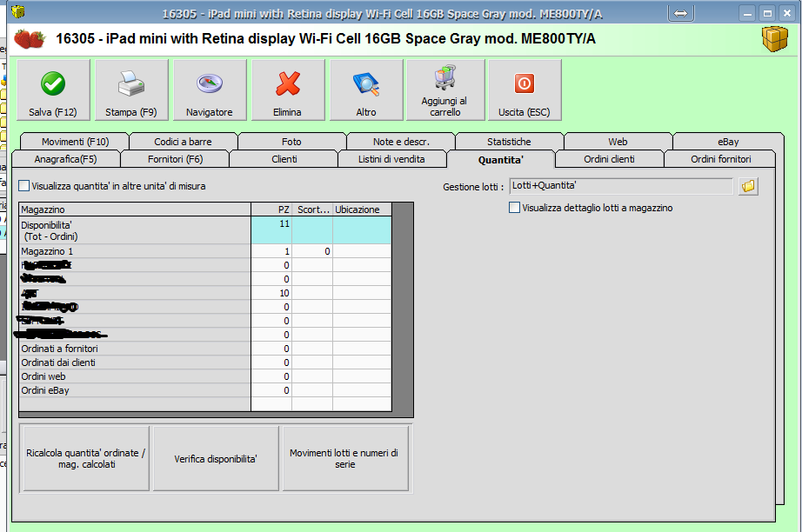
Task: Click the small box icon in title bar
Action: [18, 11]
